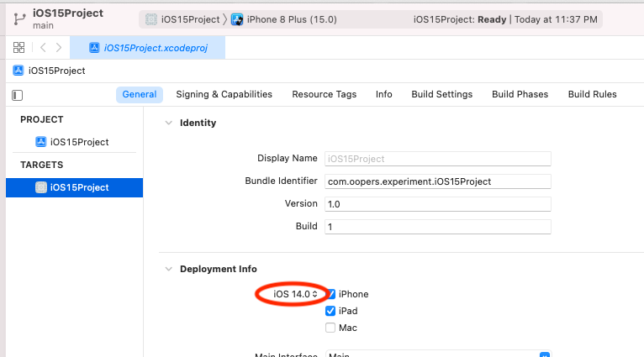Go back with the left chevron
This screenshot has width=644, height=357.
pos(43,48)
